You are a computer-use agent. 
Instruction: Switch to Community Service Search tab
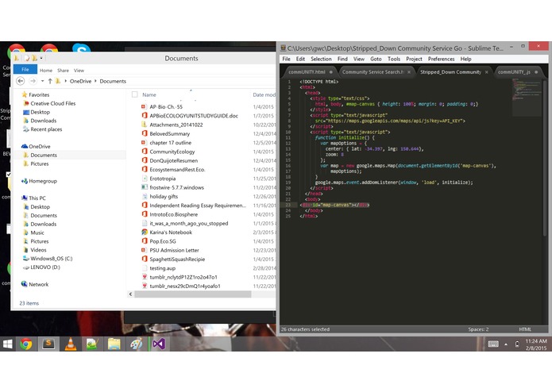coord(373,71)
